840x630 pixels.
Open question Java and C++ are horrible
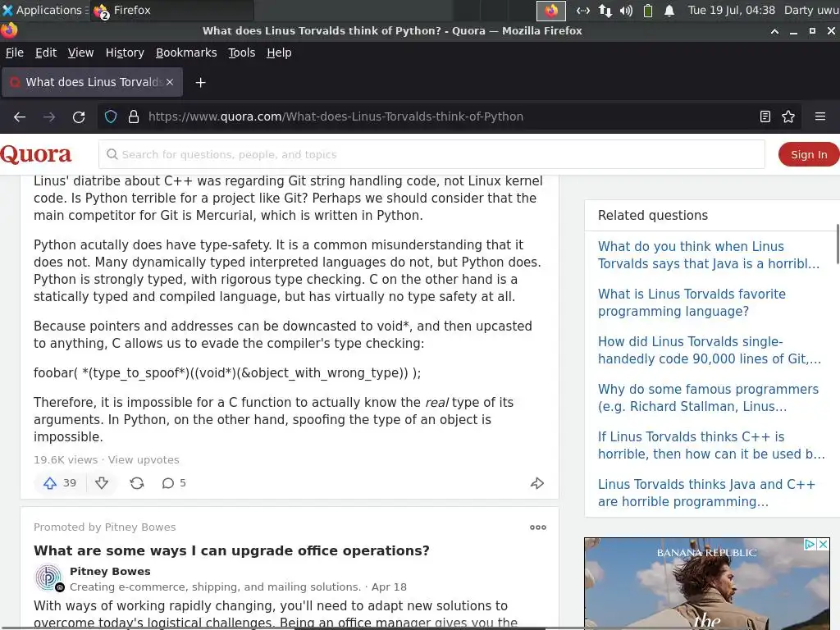[x=706, y=493]
